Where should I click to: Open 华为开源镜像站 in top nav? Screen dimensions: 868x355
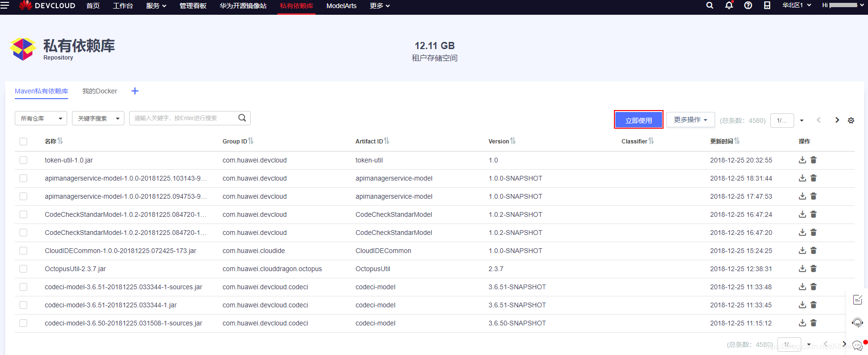pyautogui.click(x=243, y=6)
